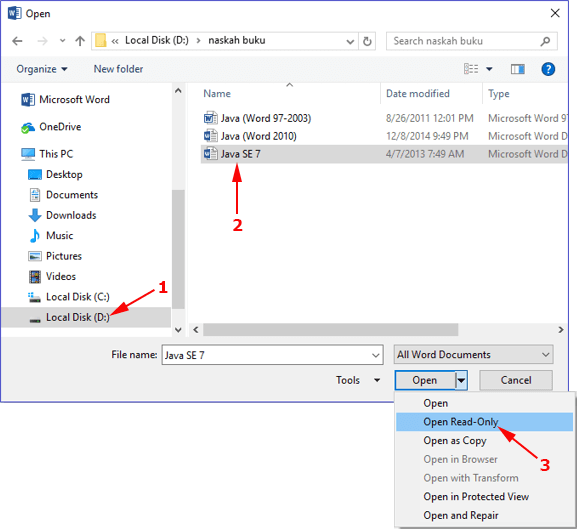The width and height of the screenshot is (577, 529).
Task: Choose Open in Protected View
Action: pos(484,497)
